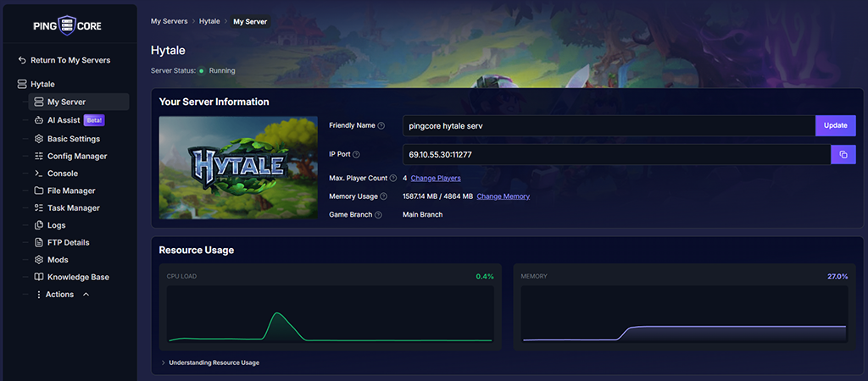This screenshot has width=868, height=381.
Task: Click the Your Server Information heading
Action: tap(214, 102)
